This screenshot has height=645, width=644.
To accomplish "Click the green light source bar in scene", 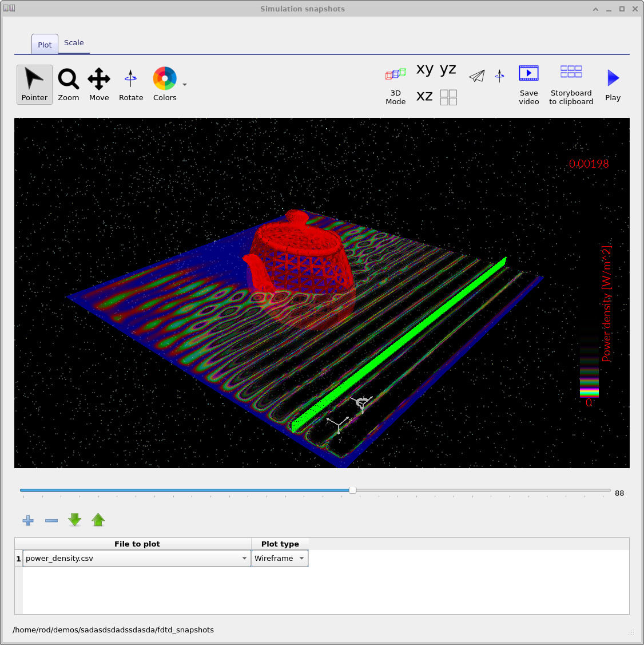I will tap(399, 343).
